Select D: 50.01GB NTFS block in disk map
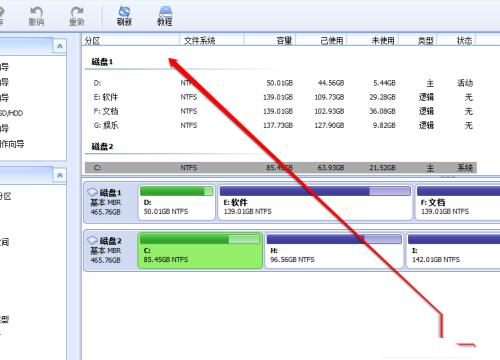The image size is (500, 360). [177, 203]
